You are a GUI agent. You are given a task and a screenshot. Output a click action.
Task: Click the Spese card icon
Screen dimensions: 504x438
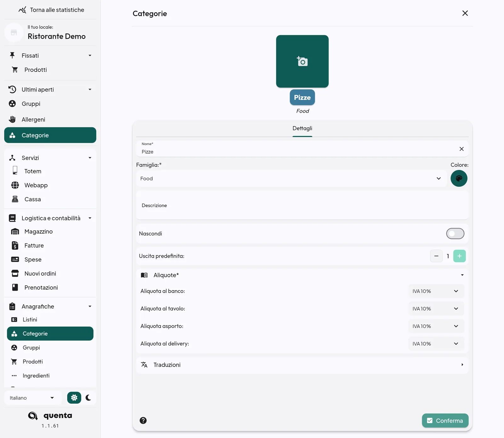[x=15, y=259]
